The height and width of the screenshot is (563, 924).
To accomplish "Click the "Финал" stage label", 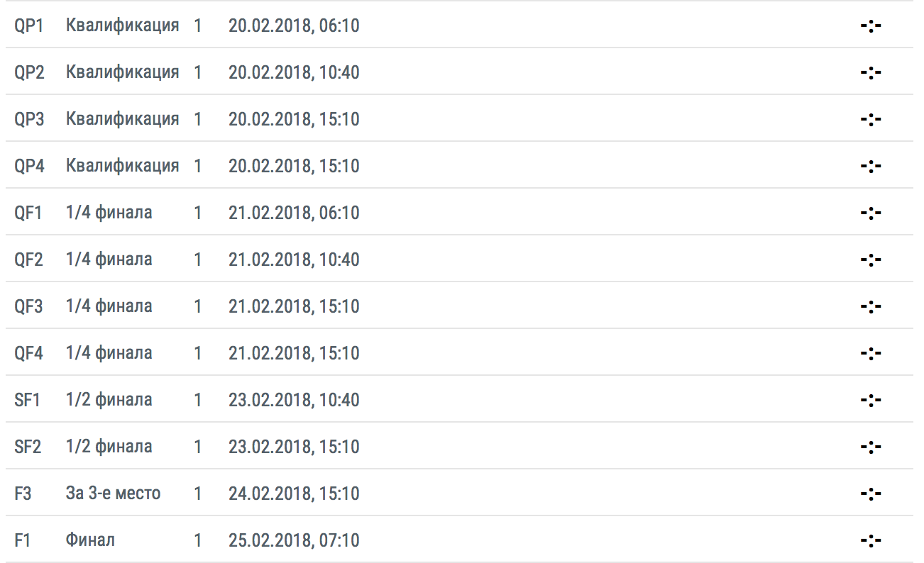I will pos(90,540).
